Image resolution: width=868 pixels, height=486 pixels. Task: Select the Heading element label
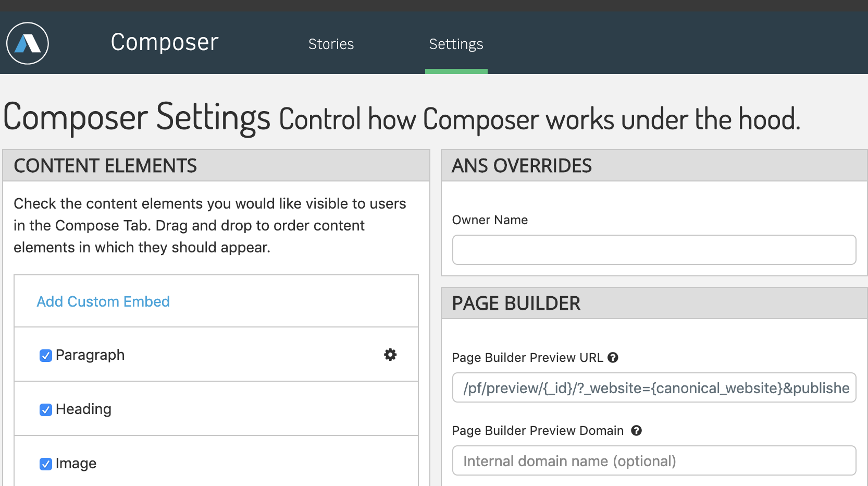[83, 409]
